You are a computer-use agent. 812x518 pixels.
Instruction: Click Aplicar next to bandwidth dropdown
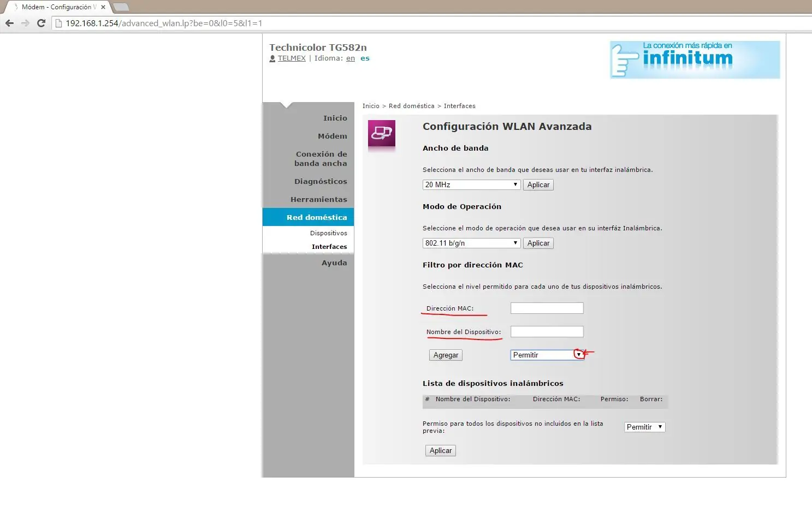[x=538, y=184]
